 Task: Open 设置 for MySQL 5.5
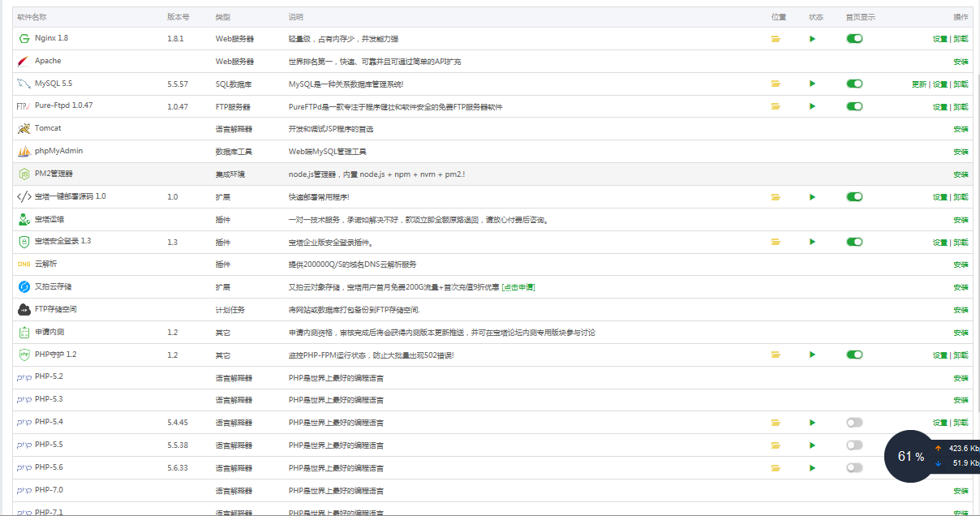[940, 84]
